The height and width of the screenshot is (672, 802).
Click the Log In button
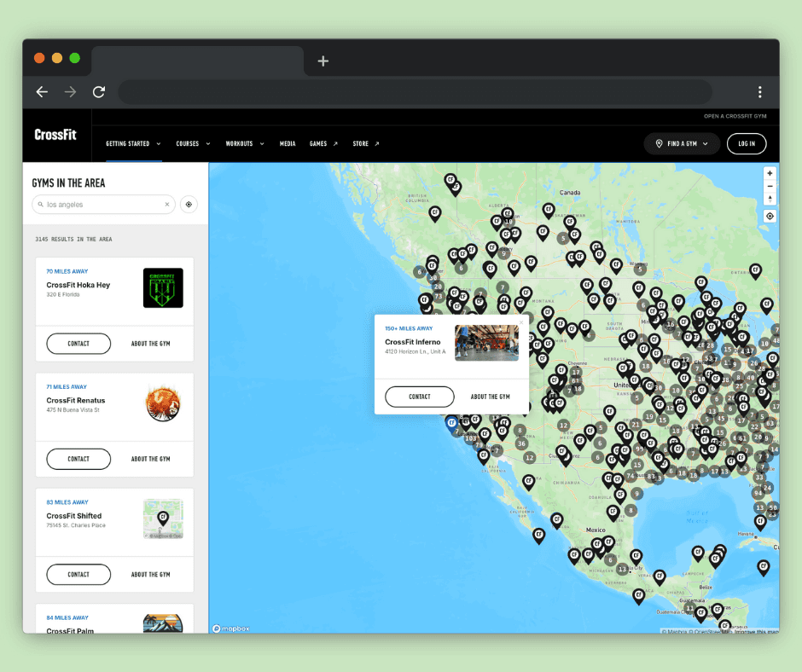747,144
